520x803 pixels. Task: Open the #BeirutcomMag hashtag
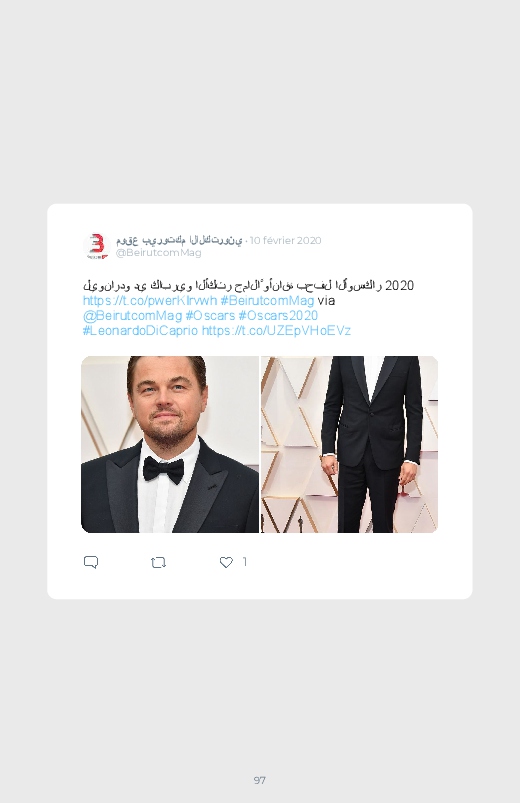pyautogui.click(x=267, y=300)
